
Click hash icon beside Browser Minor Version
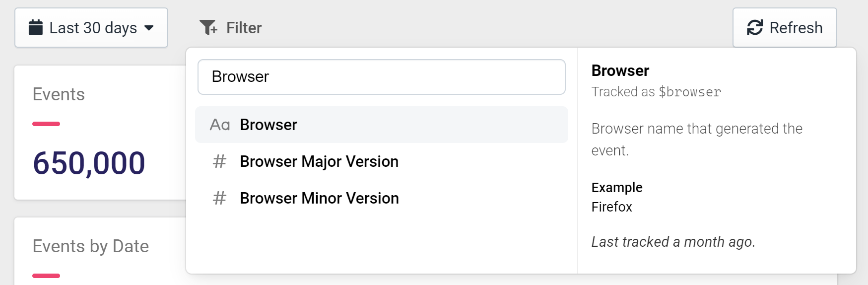pyautogui.click(x=219, y=198)
